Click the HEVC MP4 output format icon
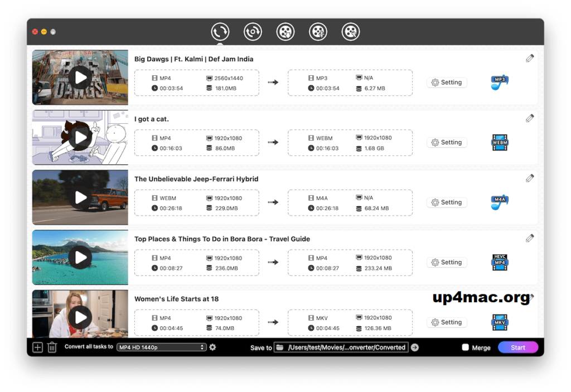The image size is (571, 392). (499, 262)
